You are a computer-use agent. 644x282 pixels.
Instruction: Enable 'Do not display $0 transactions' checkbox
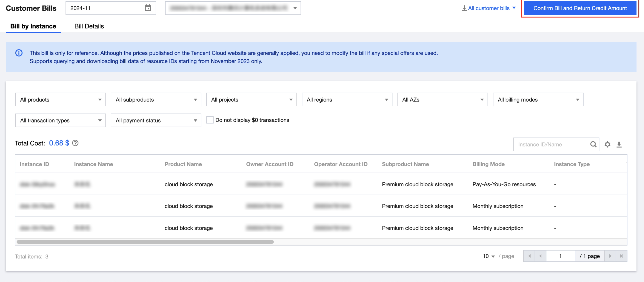pos(210,120)
